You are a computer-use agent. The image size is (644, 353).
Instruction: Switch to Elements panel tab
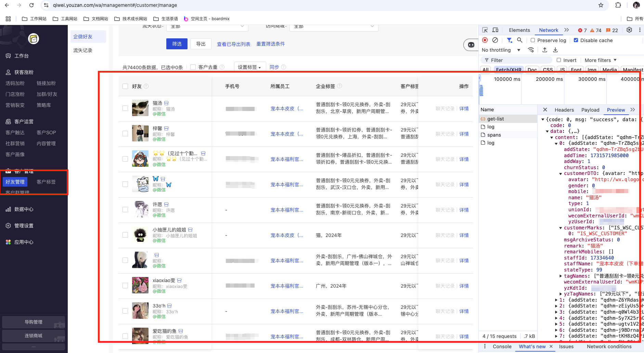point(519,30)
